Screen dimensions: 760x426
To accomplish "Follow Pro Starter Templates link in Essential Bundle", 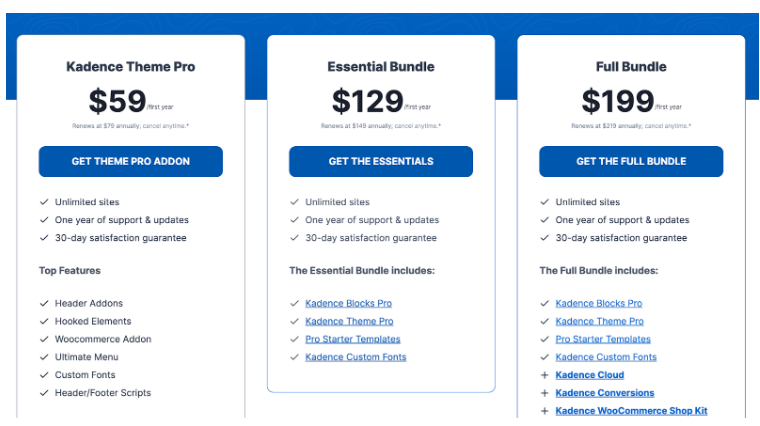I will (353, 339).
